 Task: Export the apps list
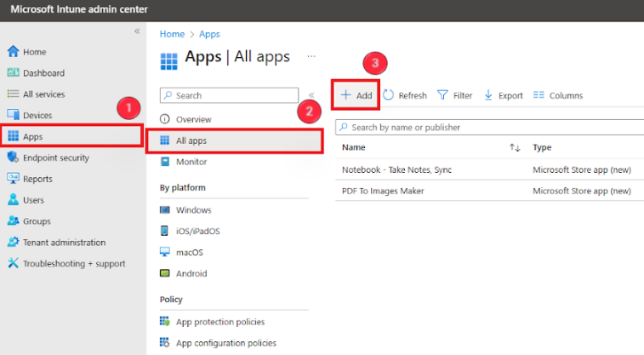(503, 95)
